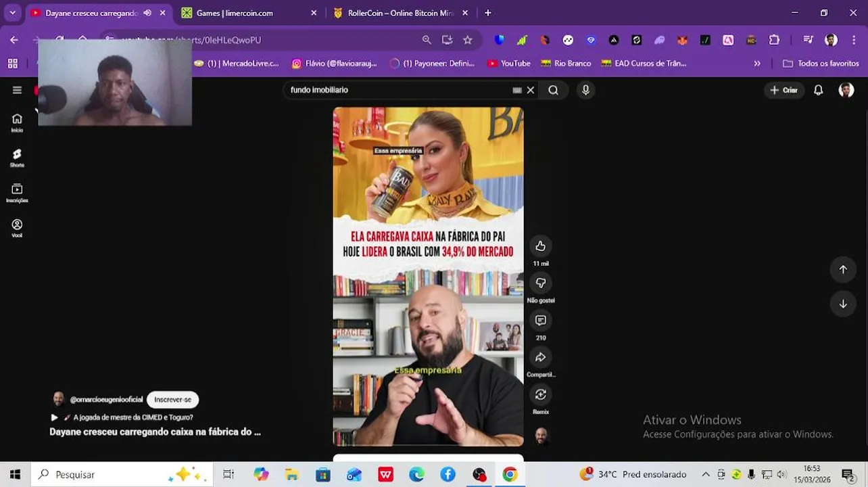This screenshot has width=868, height=487.
Task: Close the RollerCoin tab
Action: [x=466, y=13]
